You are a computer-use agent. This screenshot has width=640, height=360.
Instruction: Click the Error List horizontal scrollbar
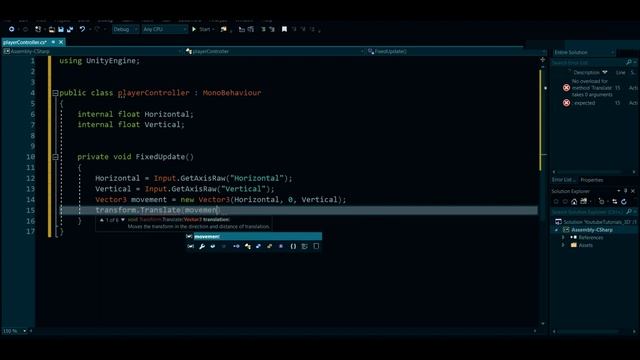tap(593, 172)
